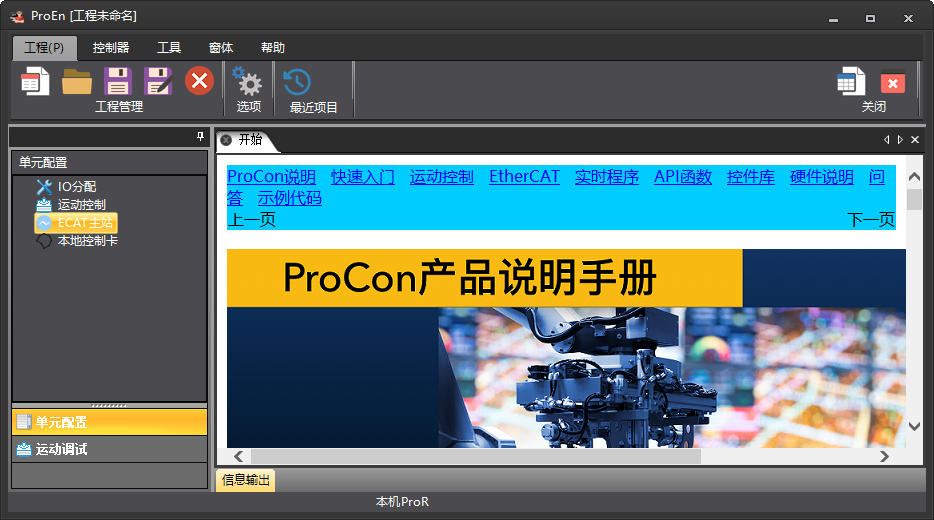Click the 本机ProR status bar text
934x520 pixels.
click(x=402, y=502)
